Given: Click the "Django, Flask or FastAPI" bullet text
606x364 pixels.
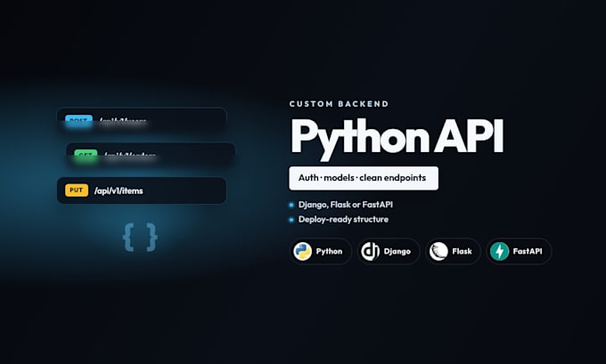Looking at the screenshot, I should click(x=346, y=205).
